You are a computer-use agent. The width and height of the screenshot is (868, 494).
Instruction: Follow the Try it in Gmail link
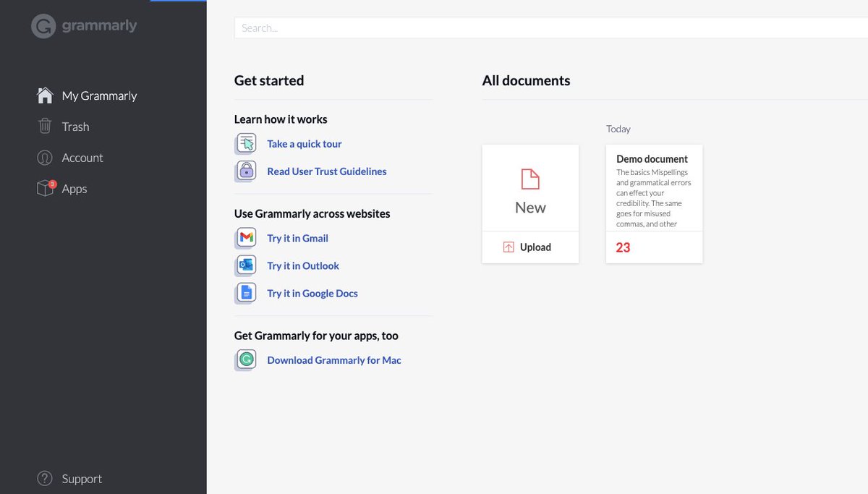tap(298, 238)
